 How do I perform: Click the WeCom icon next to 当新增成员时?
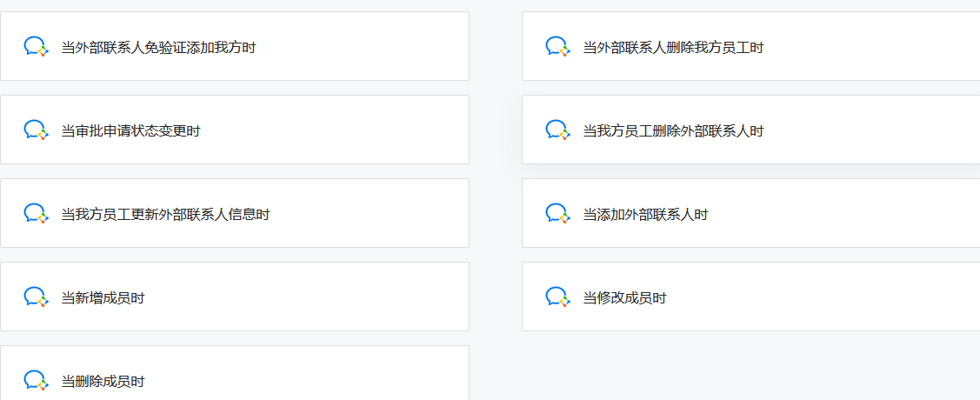coord(37,297)
